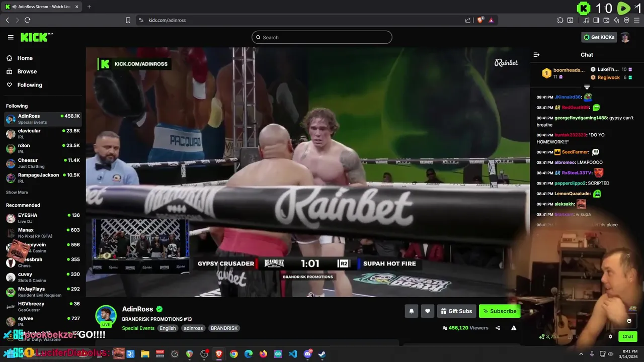Image resolution: width=644 pixels, height=362 pixels.
Task: Open the recommended Manax channel
Action: [x=43, y=233]
